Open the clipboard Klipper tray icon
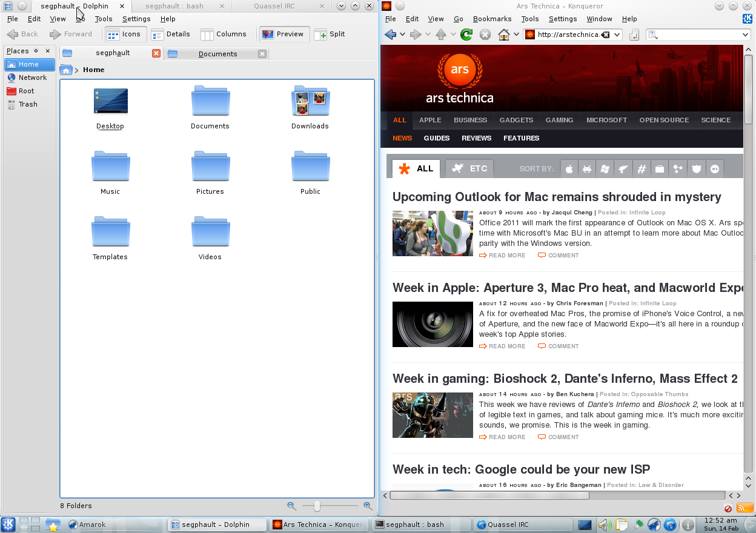 coord(621,525)
